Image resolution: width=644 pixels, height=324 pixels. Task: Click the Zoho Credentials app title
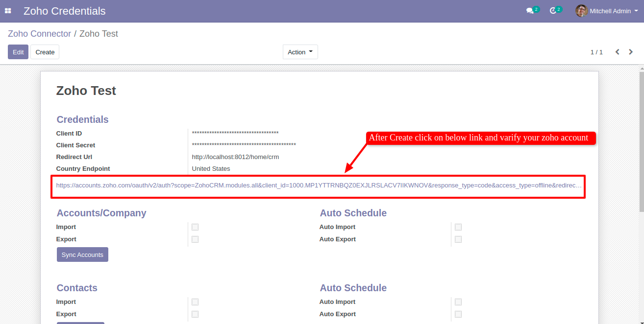click(64, 11)
